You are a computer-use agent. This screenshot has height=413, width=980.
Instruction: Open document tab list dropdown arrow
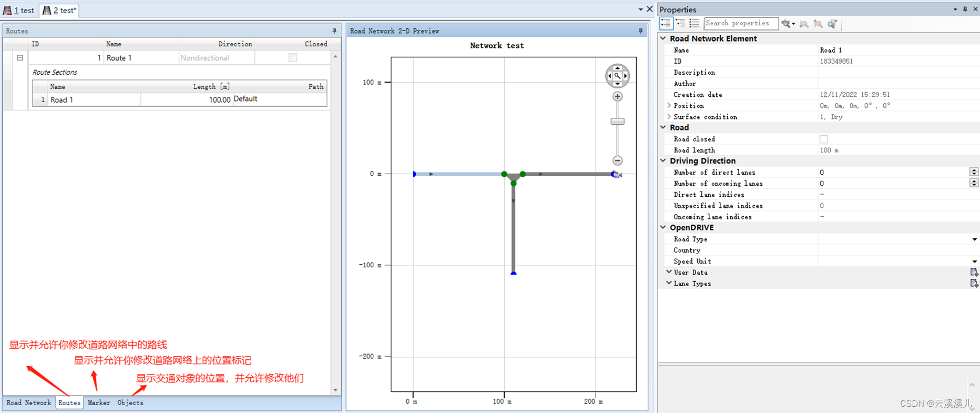(x=640, y=9)
